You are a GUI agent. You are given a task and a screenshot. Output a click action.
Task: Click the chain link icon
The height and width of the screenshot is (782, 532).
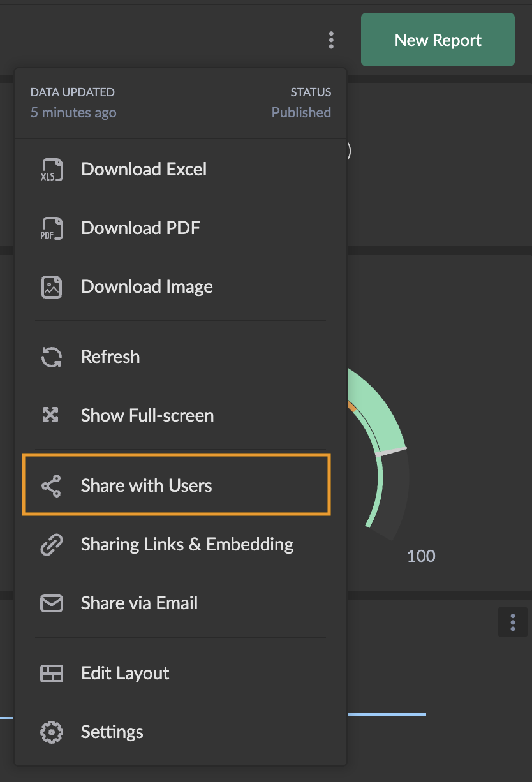tap(51, 545)
